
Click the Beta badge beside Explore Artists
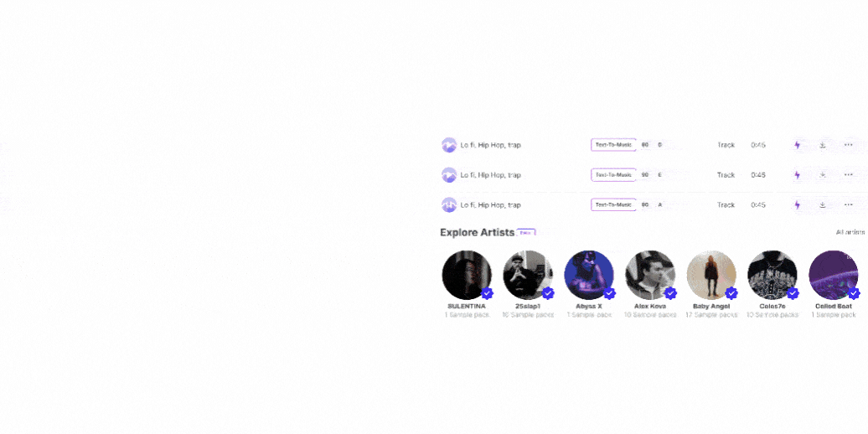point(526,233)
